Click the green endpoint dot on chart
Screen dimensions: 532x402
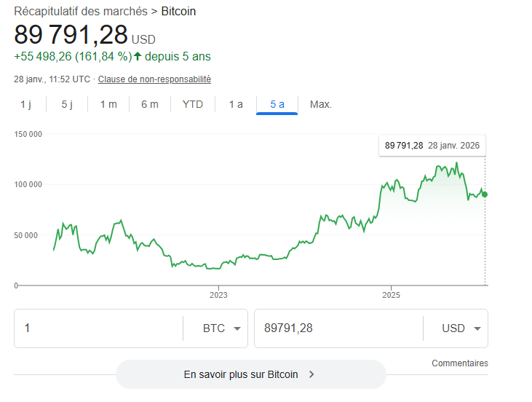485,194
